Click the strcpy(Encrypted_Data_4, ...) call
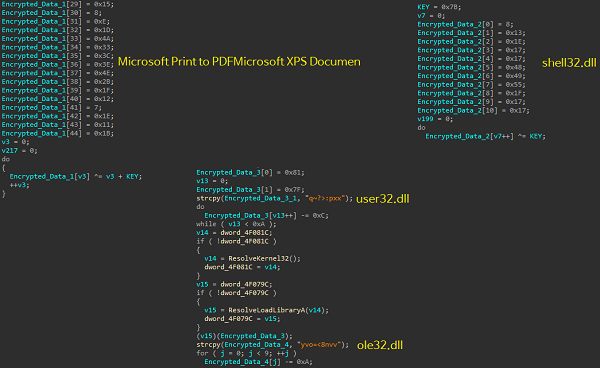This screenshot has width=600, height=368. [272, 345]
